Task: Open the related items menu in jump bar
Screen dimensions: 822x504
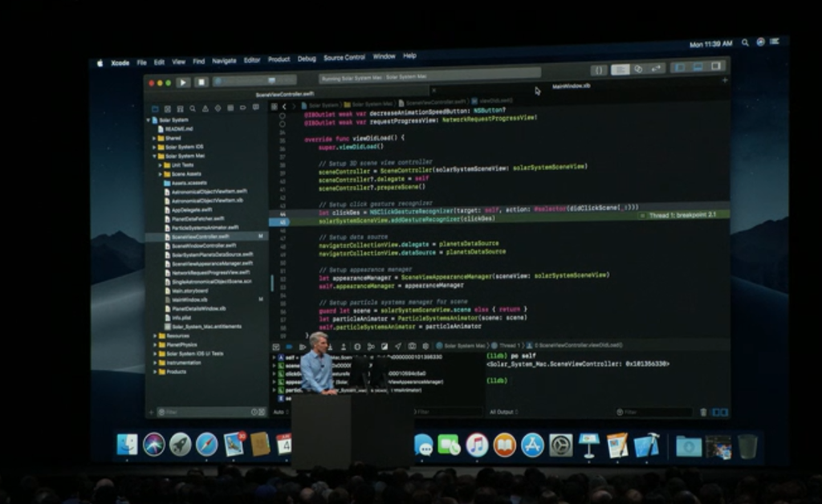Action: pyautogui.click(x=275, y=107)
